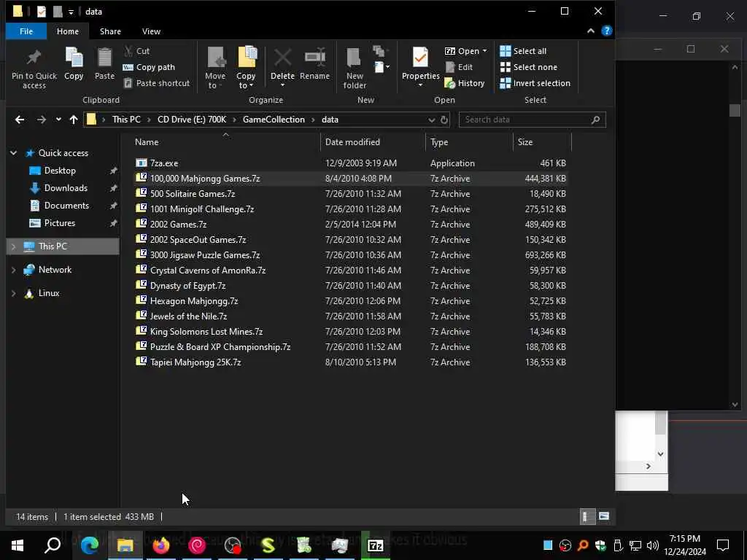Open Documents in Quick access

point(66,206)
